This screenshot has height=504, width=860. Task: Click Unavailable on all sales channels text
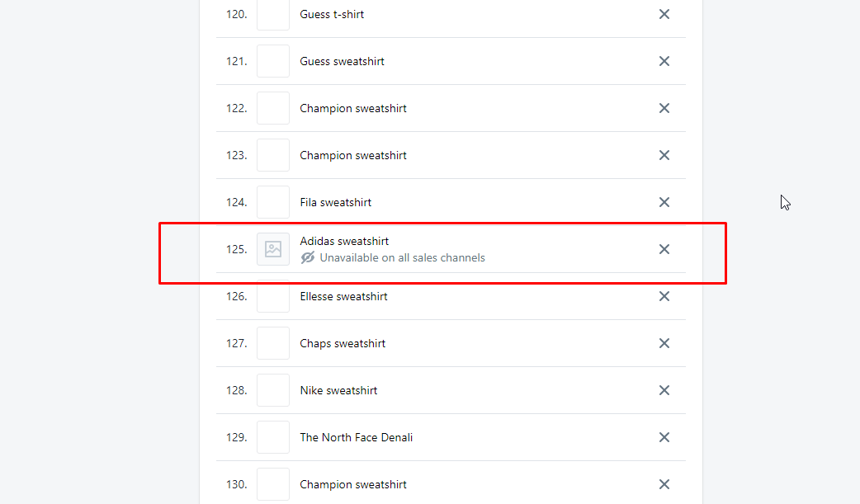(402, 257)
